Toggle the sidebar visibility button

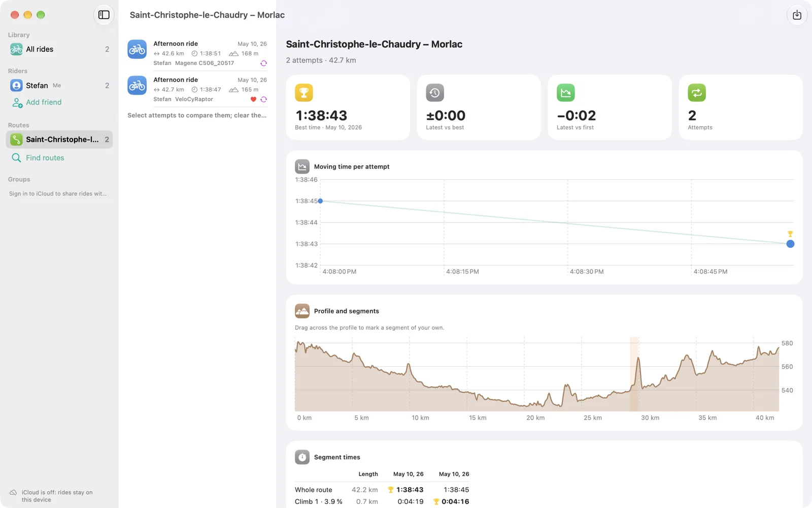tap(104, 15)
